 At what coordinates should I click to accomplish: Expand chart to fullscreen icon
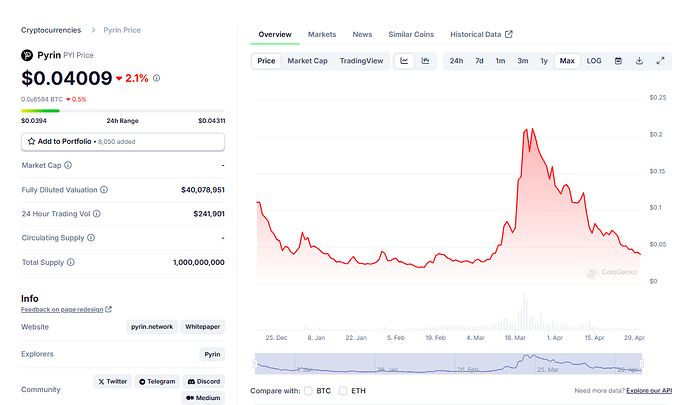661,61
